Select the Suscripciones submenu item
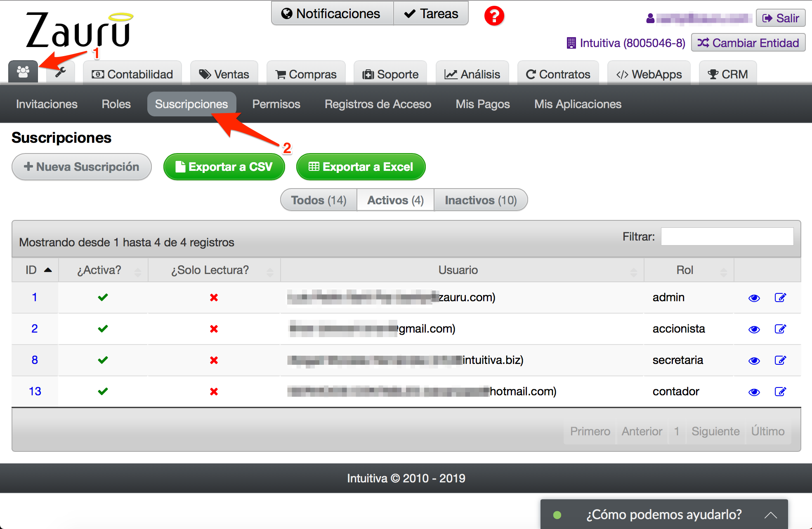The width and height of the screenshot is (812, 529). (x=191, y=104)
